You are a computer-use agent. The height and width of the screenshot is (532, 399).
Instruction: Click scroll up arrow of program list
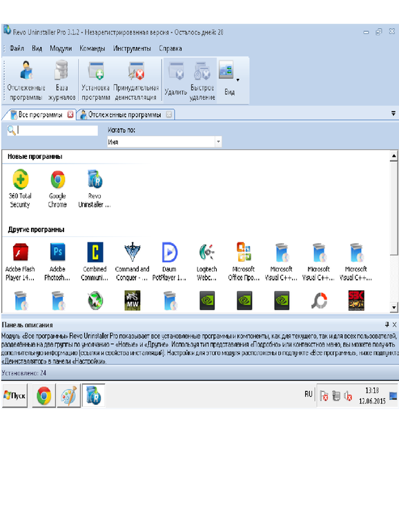[393, 156]
